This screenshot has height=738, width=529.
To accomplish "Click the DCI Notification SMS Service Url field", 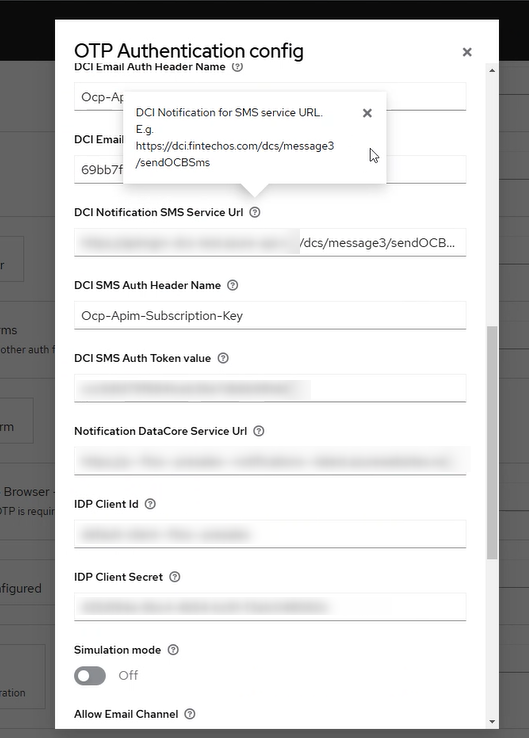I will 270,242.
